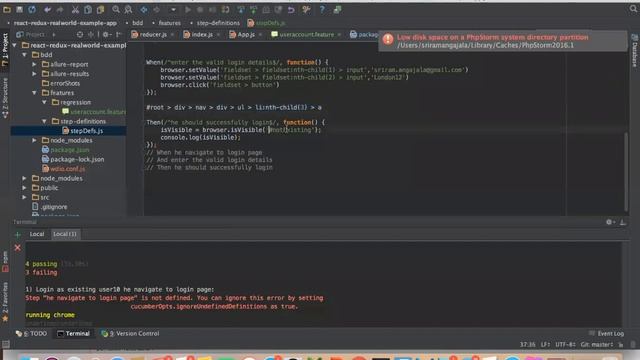
Task: Switch to App.js editor tab
Action: click(x=245, y=35)
